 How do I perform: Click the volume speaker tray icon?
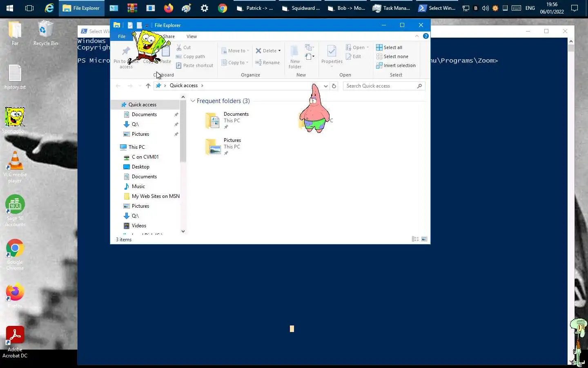pyautogui.click(x=486, y=8)
